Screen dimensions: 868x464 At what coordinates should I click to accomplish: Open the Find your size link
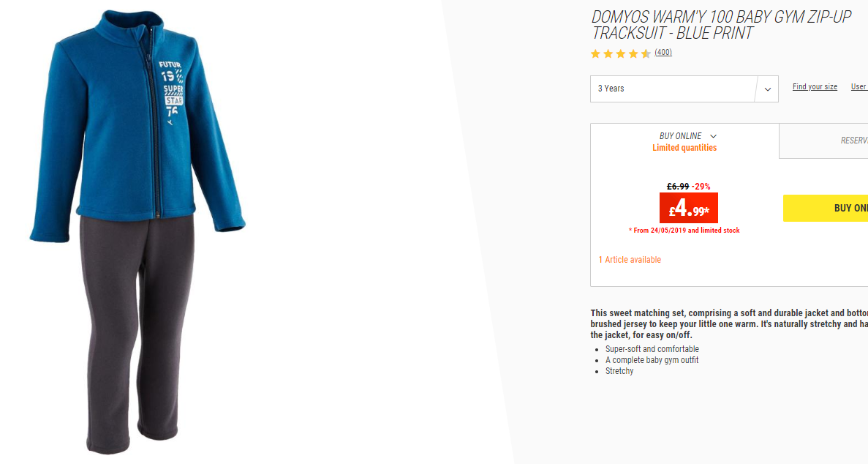pos(815,86)
